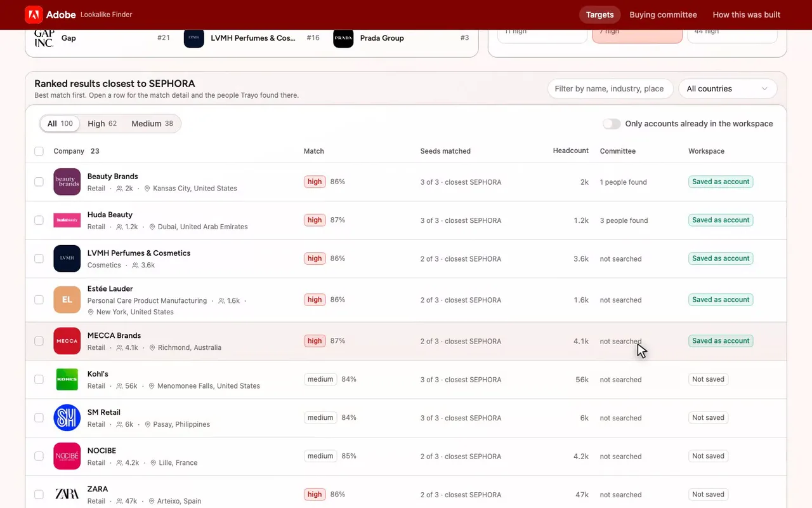Switch to the All 100 results tab

60,124
